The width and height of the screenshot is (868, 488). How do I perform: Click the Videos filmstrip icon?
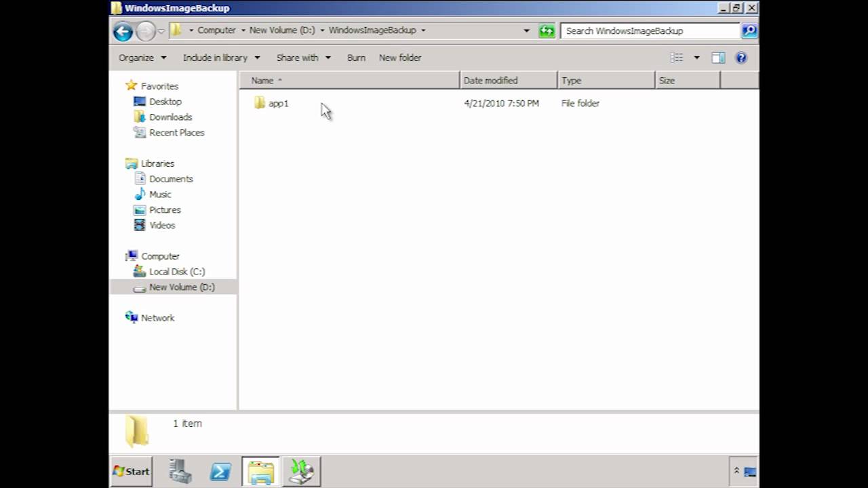click(140, 225)
